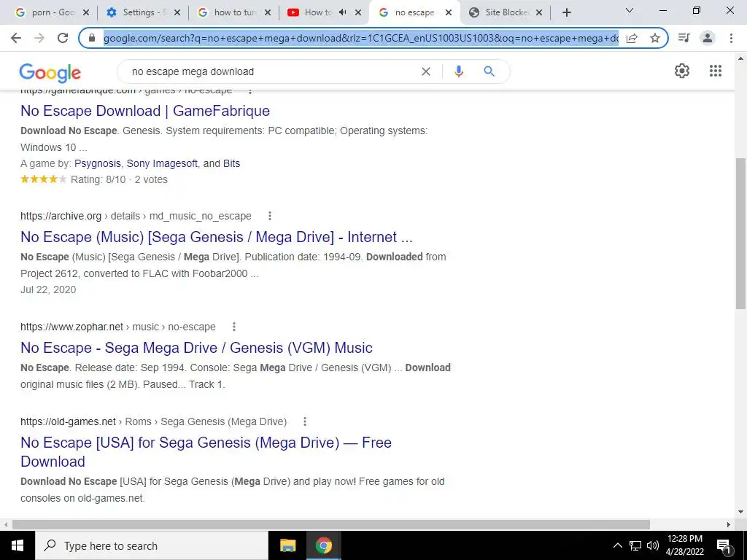Open the notification center icon
Viewport: 747px width, 560px height.
point(724,545)
